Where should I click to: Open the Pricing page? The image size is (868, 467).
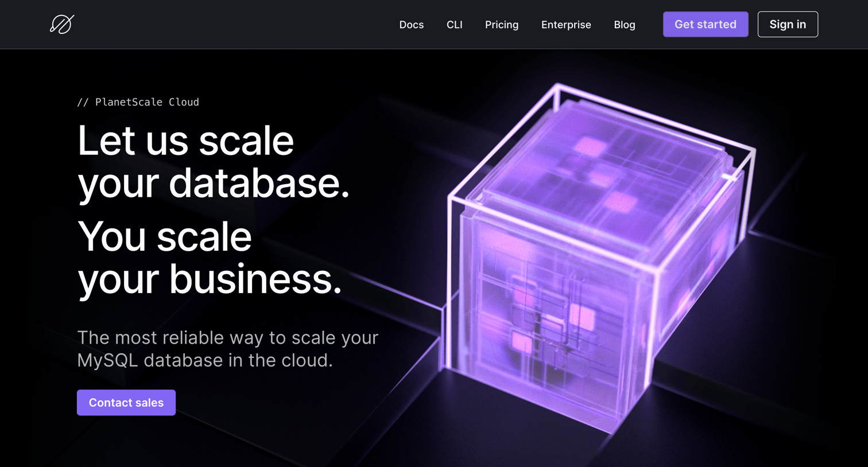502,25
